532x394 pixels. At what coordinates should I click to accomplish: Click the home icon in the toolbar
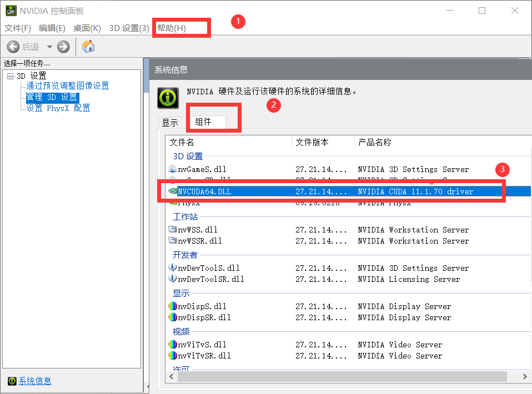[x=88, y=47]
